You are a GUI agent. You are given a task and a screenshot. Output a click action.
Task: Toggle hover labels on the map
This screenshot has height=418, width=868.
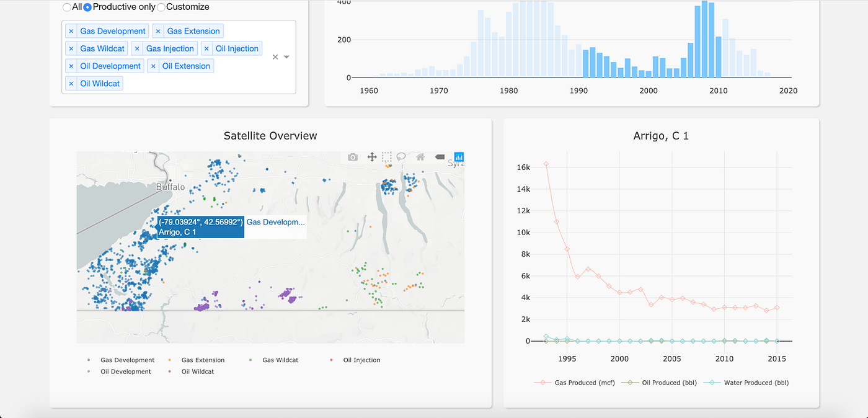pos(440,157)
